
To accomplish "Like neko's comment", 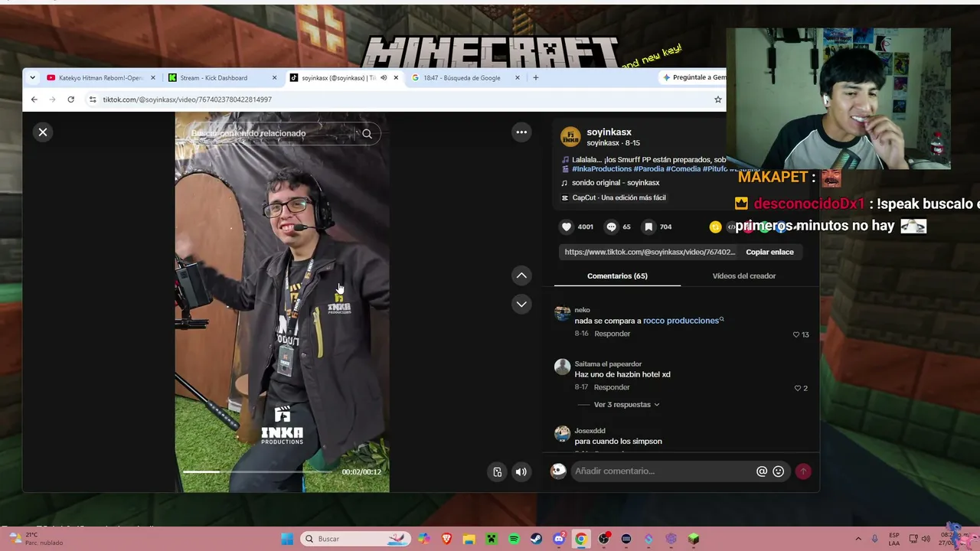I will click(x=796, y=334).
